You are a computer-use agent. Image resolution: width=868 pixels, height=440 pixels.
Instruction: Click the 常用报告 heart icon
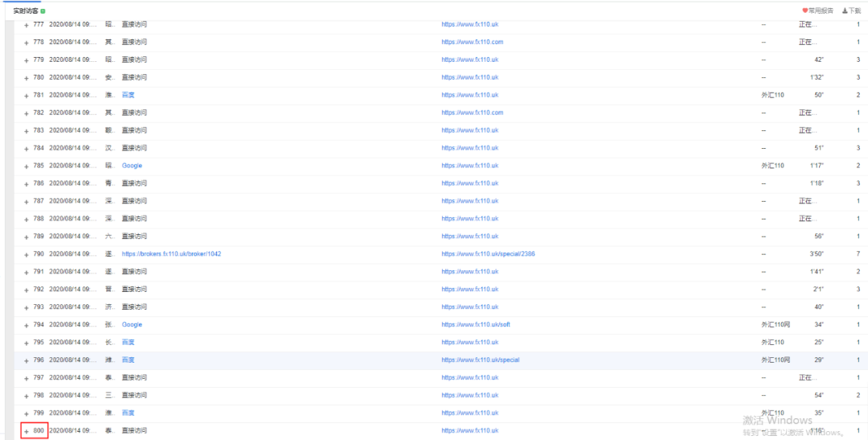click(x=805, y=10)
